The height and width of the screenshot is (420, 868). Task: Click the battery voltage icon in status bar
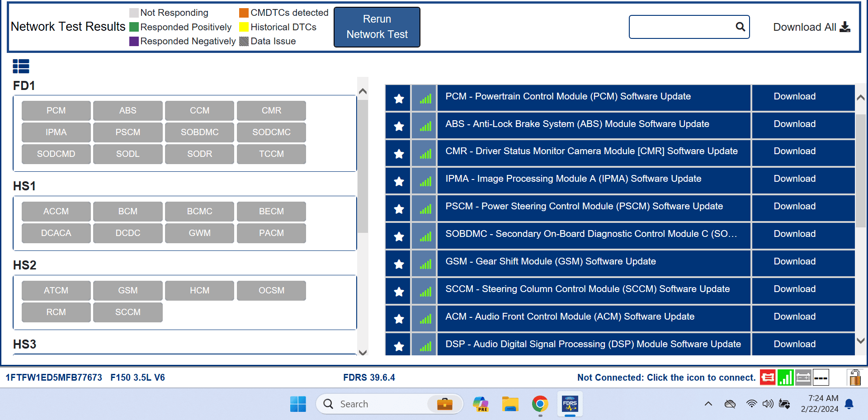click(803, 377)
